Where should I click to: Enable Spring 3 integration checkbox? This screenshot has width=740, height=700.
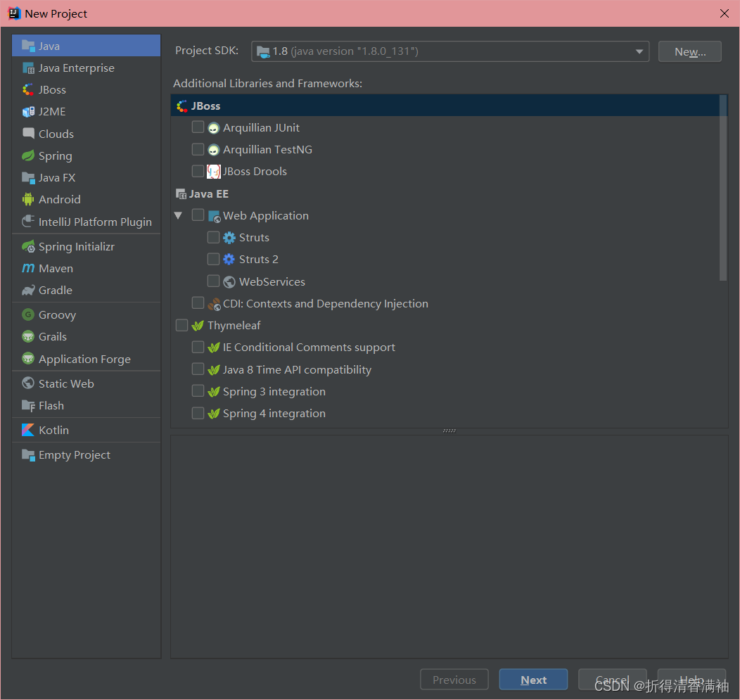click(198, 391)
